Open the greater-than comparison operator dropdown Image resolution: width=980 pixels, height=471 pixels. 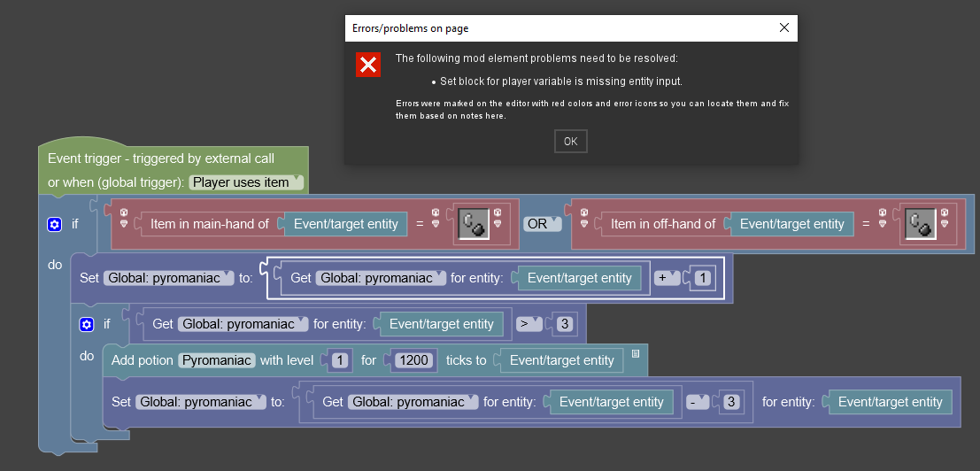(x=529, y=324)
